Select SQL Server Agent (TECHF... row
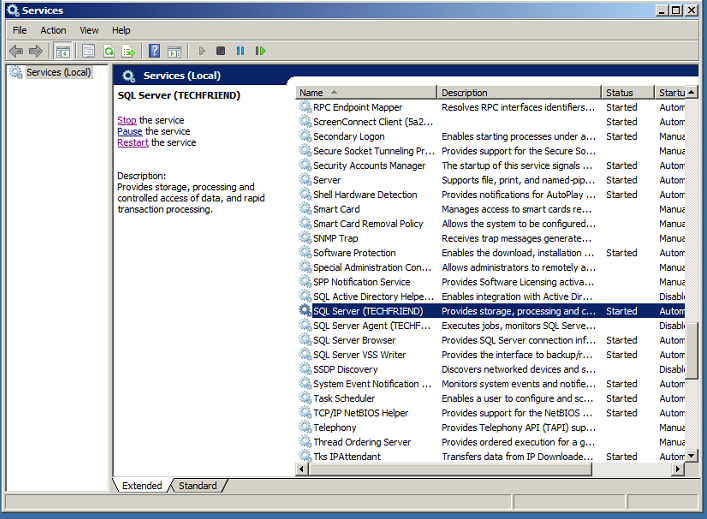Image resolution: width=707 pixels, height=519 pixels. tap(491, 325)
